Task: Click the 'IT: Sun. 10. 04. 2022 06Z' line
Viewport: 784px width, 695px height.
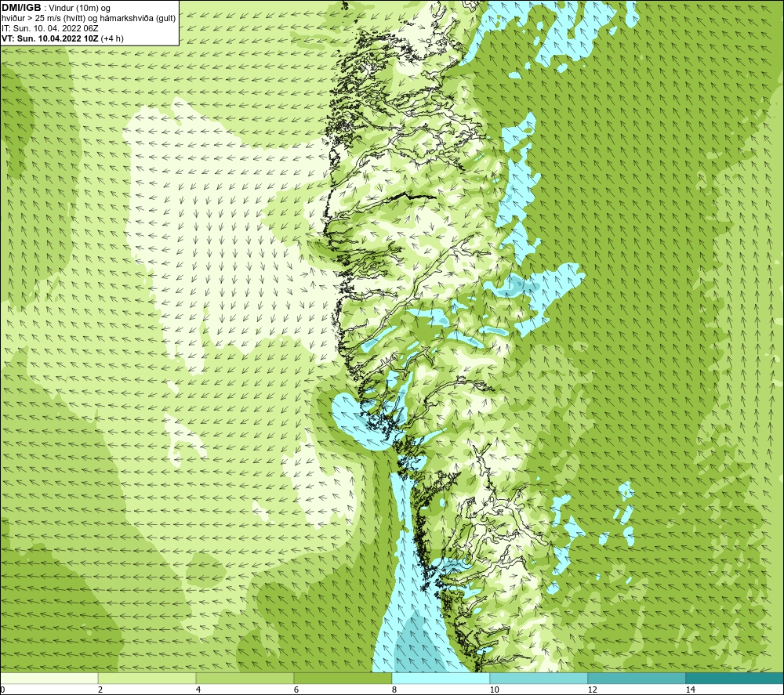Action: tap(50, 28)
